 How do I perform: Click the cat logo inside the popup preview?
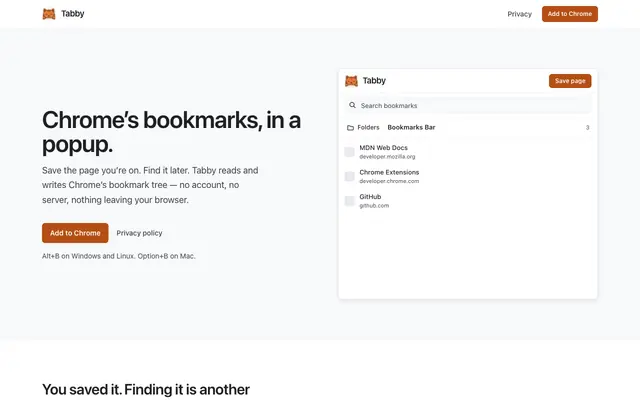tap(351, 81)
